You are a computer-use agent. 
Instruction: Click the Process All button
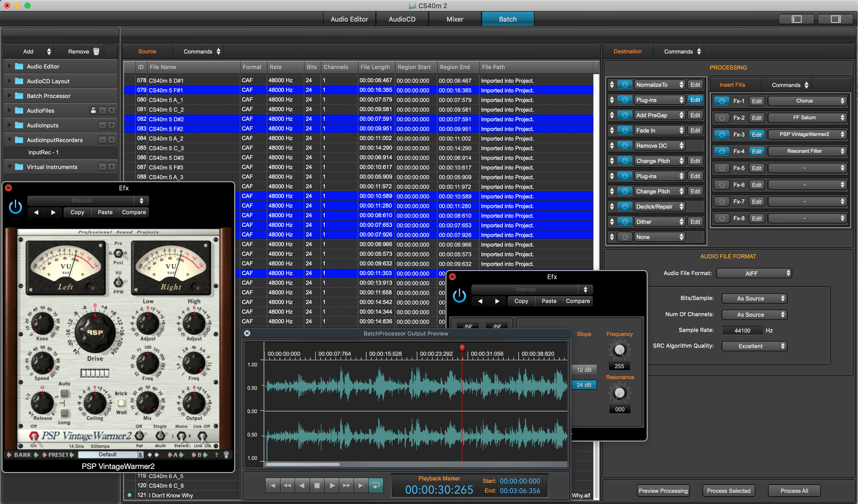(x=794, y=491)
